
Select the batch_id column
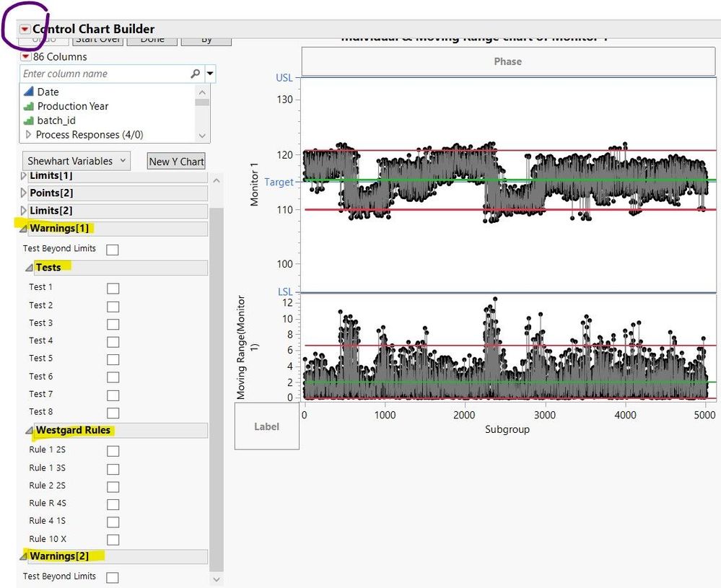pos(56,120)
